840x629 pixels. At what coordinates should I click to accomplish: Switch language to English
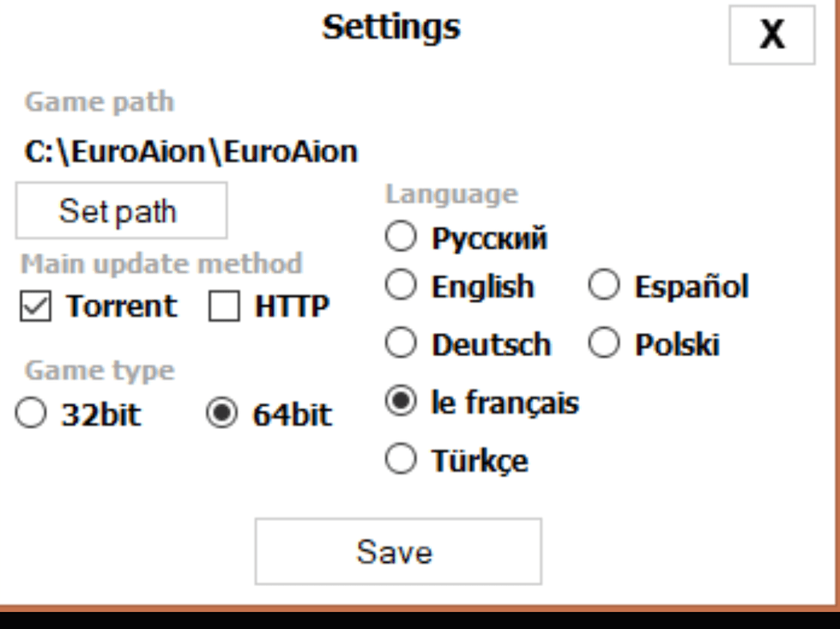click(x=400, y=287)
